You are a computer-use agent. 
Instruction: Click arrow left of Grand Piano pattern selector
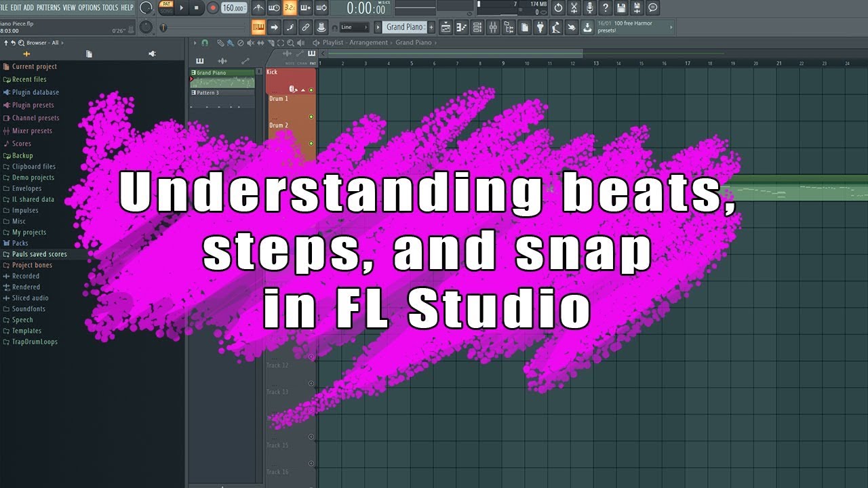378,27
